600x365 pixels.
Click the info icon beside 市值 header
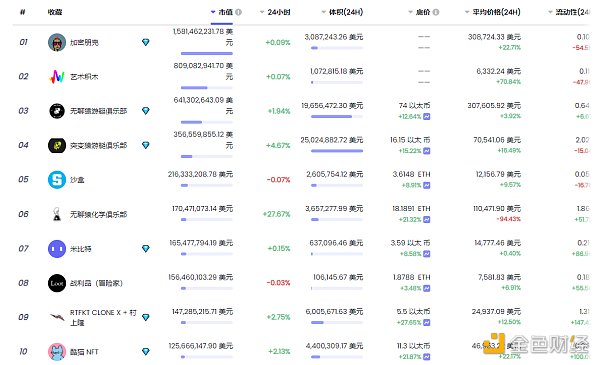[x=238, y=12]
